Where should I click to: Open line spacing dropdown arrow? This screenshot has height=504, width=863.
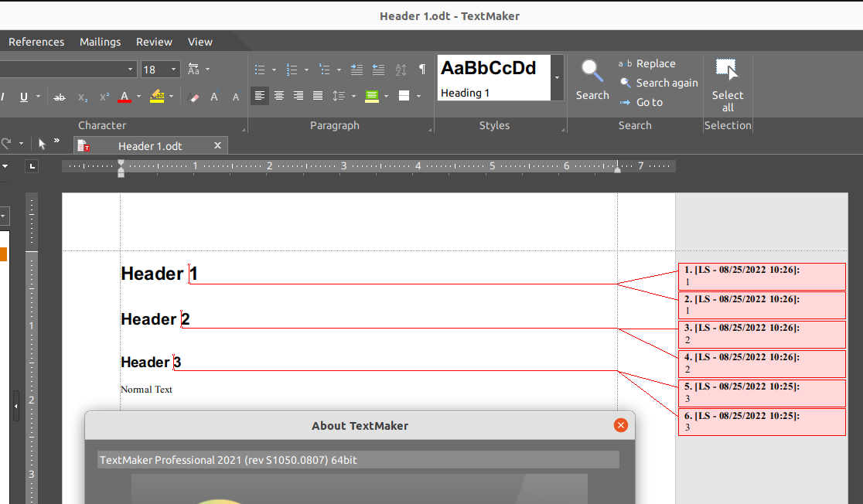tap(353, 97)
